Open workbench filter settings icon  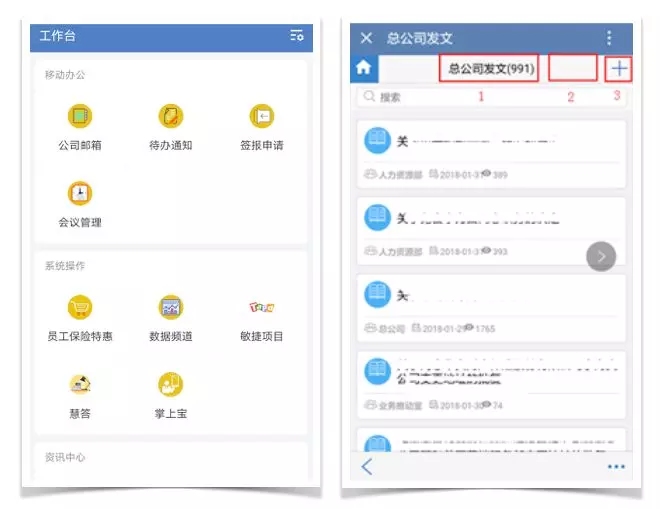pos(297,36)
